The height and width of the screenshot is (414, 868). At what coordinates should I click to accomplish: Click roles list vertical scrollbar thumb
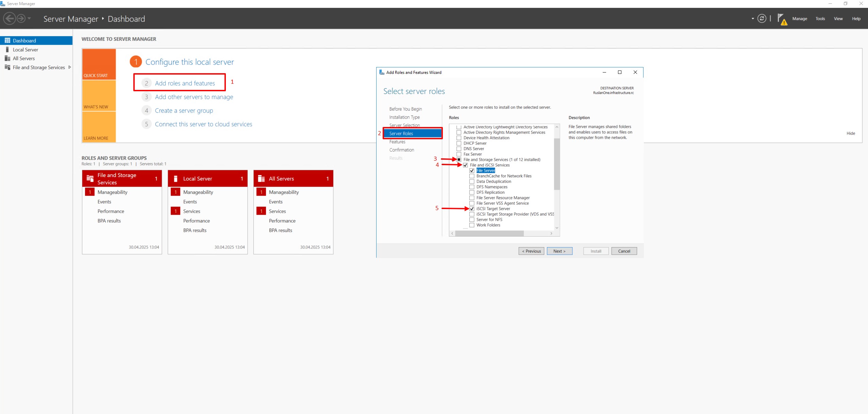pyautogui.click(x=557, y=164)
